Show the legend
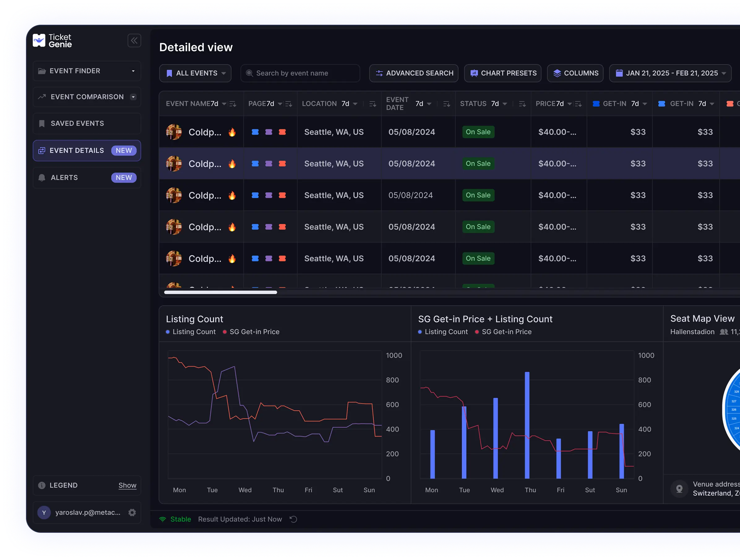 (127, 485)
